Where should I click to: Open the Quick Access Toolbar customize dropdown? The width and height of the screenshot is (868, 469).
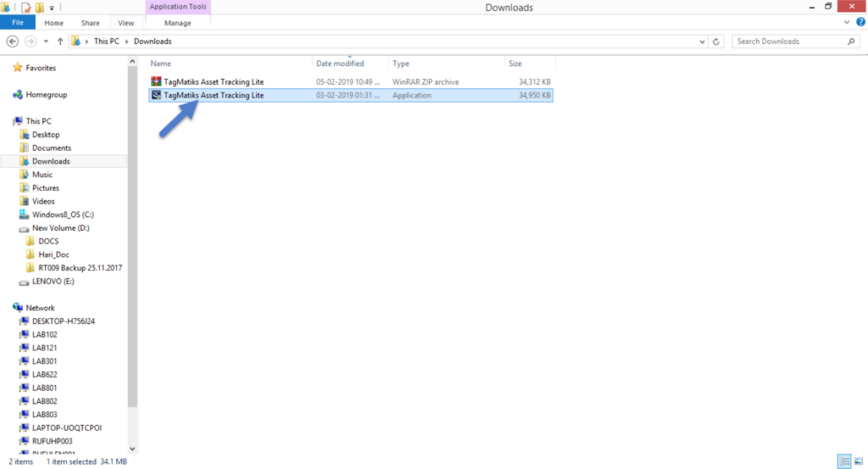coord(52,8)
